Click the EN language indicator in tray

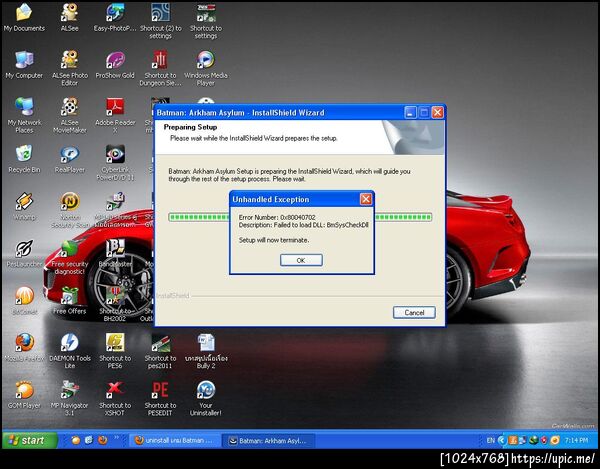491,440
